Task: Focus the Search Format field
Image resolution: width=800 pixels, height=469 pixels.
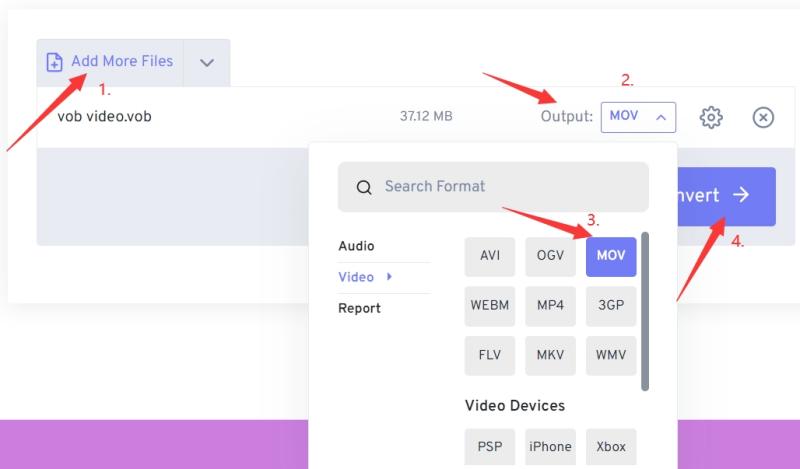Action: coord(493,187)
